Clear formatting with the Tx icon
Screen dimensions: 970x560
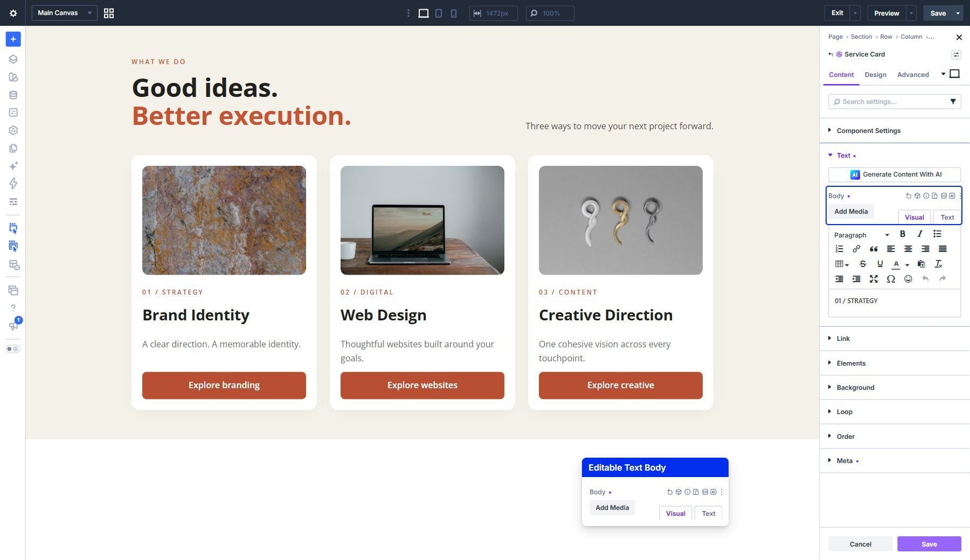click(x=938, y=264)
